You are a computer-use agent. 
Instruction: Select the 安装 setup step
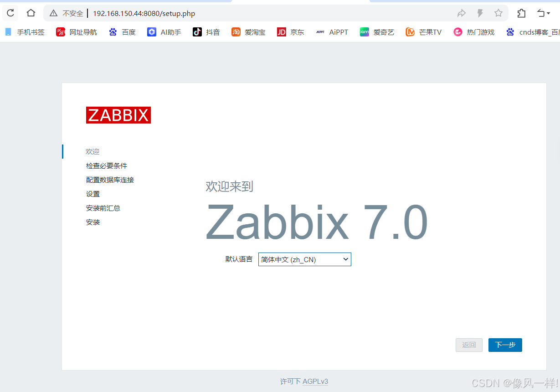(x=93, y=222)
